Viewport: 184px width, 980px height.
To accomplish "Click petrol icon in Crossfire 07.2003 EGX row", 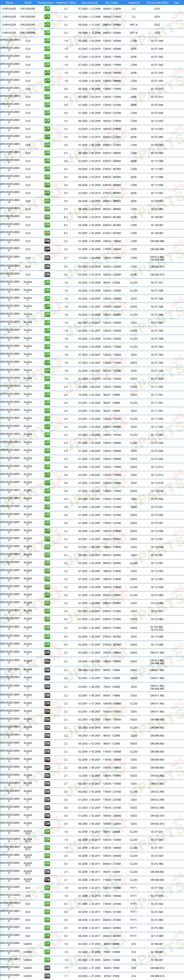I will coord(47,9).
